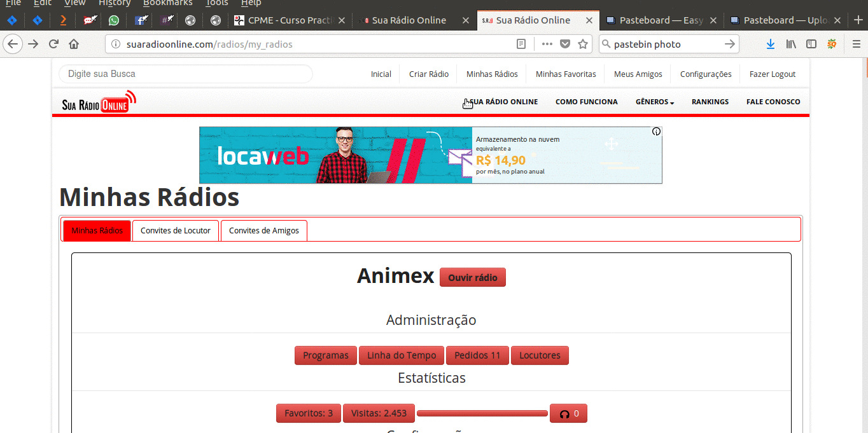Click the Ouvir rádio button

click(473, 277)
